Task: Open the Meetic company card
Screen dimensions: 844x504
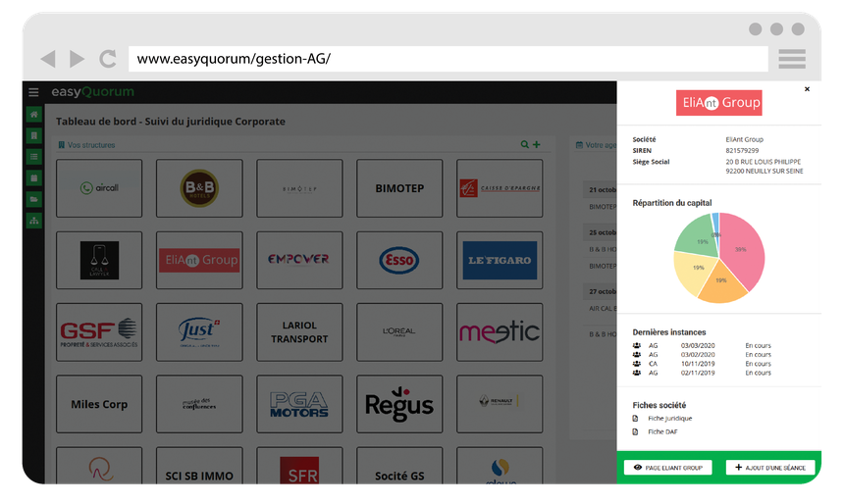Action: (500, 331)
